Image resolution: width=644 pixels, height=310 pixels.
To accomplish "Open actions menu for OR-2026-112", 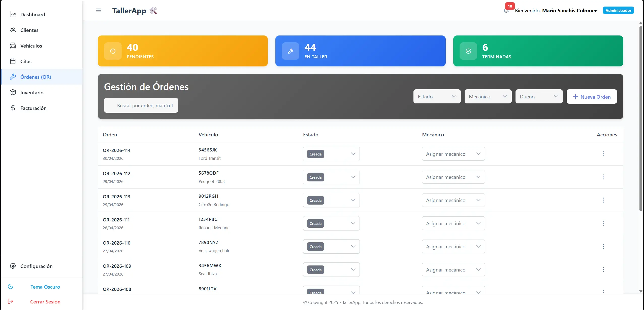I will [603, 177].
